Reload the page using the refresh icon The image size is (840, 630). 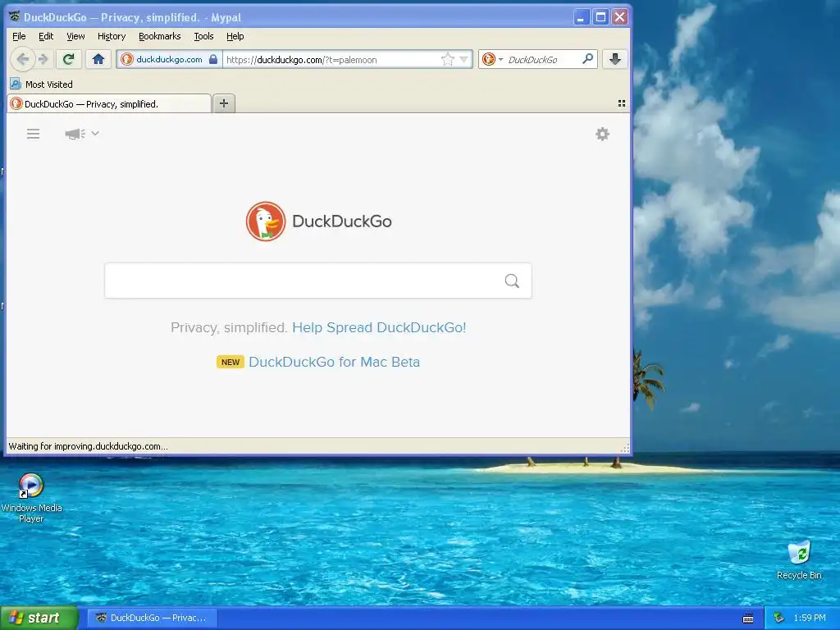coord(68,59)
